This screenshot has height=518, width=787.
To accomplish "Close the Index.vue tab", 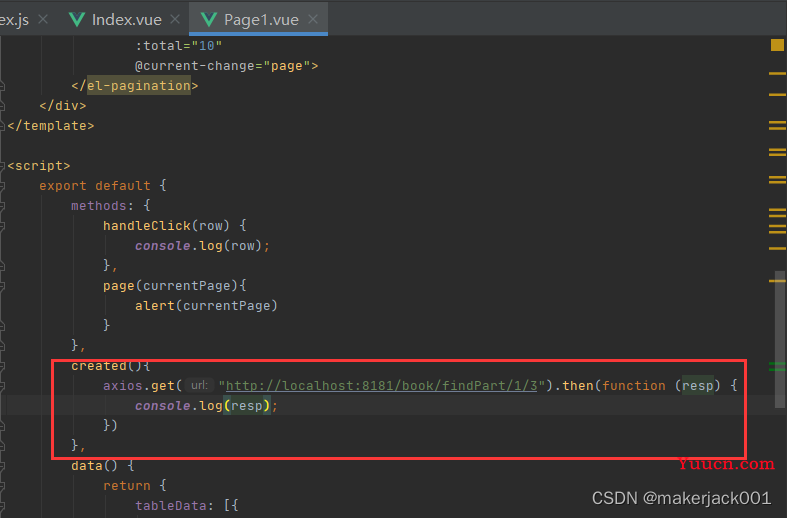I will pyautogui.click(x=175, y=19).
